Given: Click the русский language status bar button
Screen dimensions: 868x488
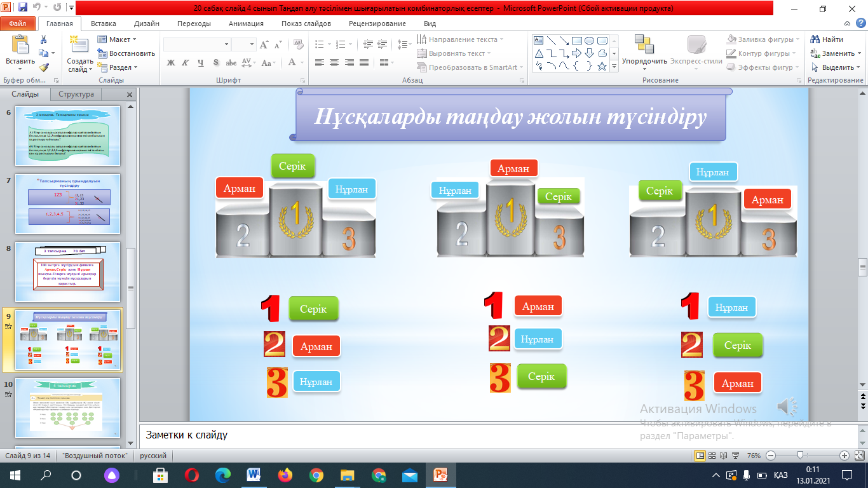Looking at the screenshot, I should click(x=153, y=456).
